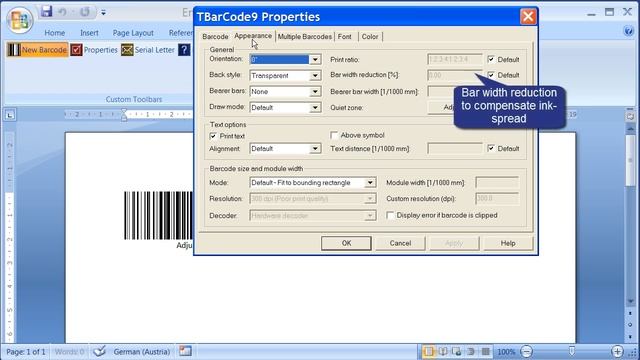Open the Page Layout ribbon tab

133,33
